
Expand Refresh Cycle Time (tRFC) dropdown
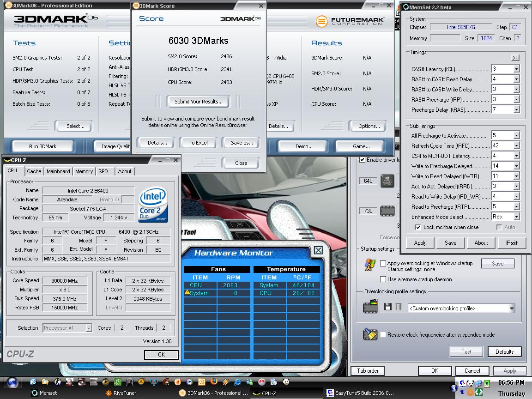pyautogui.click(x=516, y=146)
